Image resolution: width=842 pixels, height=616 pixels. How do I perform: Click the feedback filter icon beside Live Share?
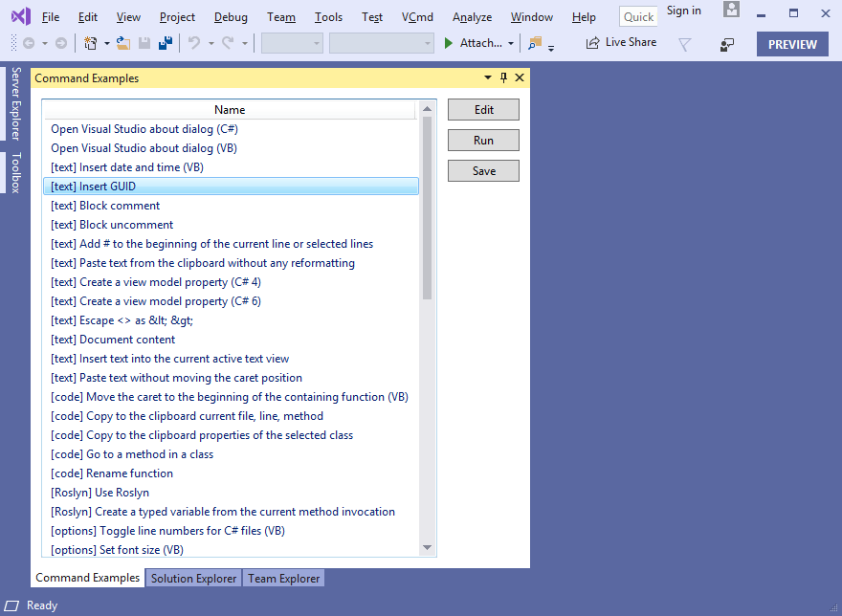coord(685,44)
